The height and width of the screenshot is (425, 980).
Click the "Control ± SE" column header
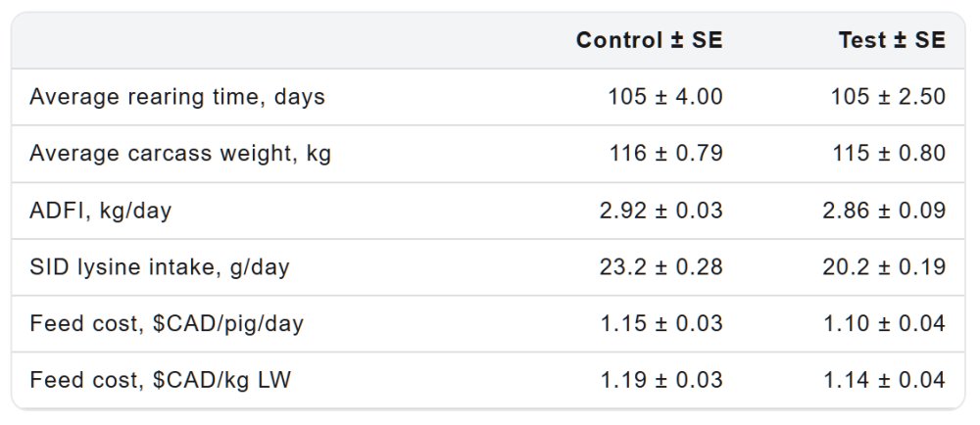pos(649,40)
